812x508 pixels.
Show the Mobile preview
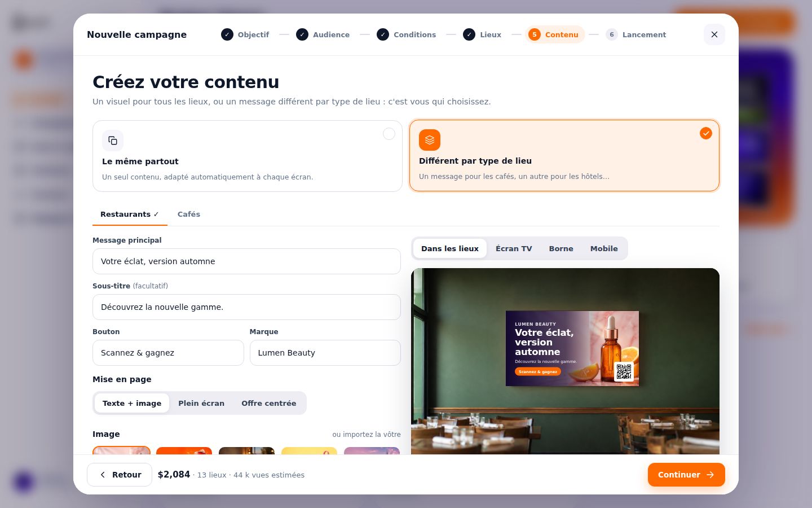604,248
